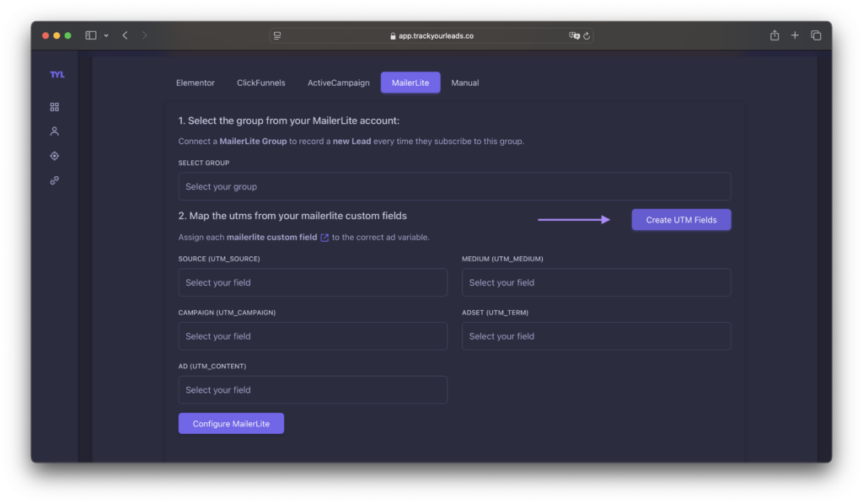Click the page settings icon in address bar
The width and height of the screenshot is (863, 504).
pos(277,35)
